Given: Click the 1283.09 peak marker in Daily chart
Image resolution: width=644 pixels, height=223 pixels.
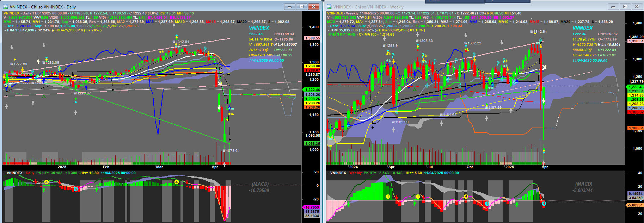Looking at the screenshot, I should tap(51, 63).
